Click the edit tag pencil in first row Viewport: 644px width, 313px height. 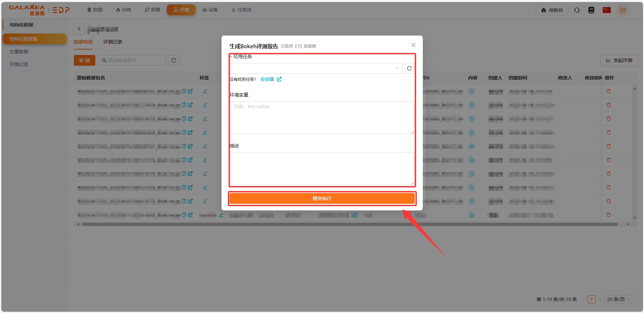coord(205,91)
